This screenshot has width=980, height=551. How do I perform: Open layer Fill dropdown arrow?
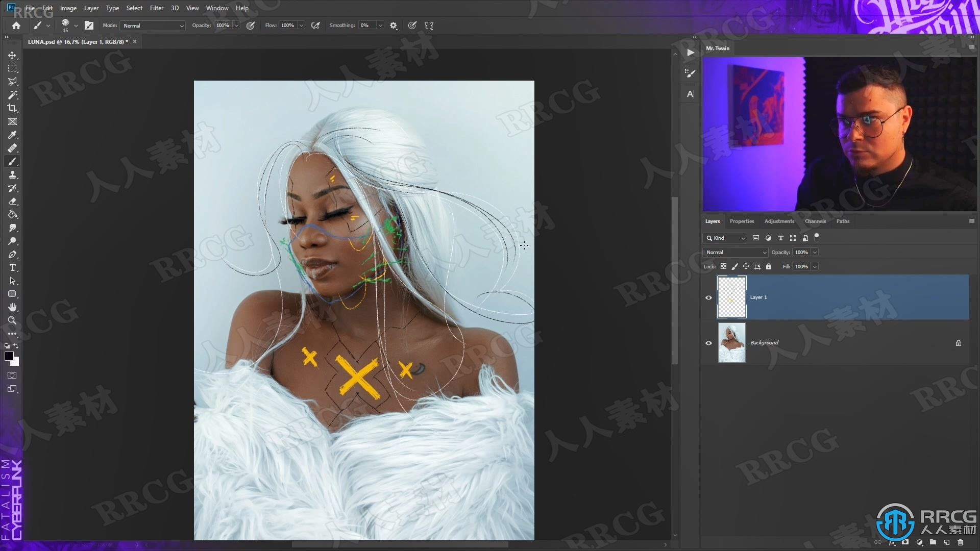coord(815,266)
